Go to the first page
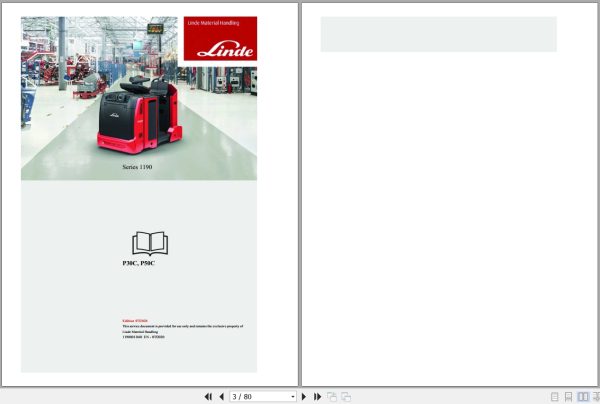 click(x=208, y=397)
